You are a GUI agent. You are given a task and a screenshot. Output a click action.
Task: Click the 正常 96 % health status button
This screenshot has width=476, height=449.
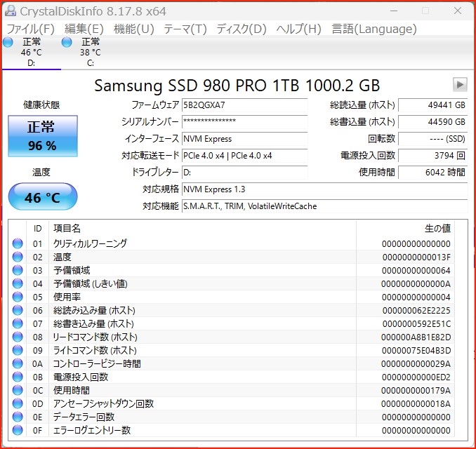tap(41, 137)
